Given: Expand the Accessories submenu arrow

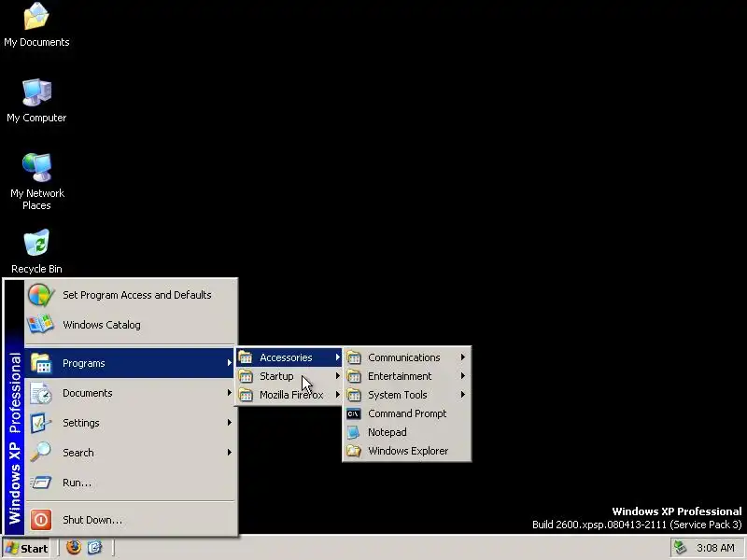Looking at the screenshot, I should point(337,357).
